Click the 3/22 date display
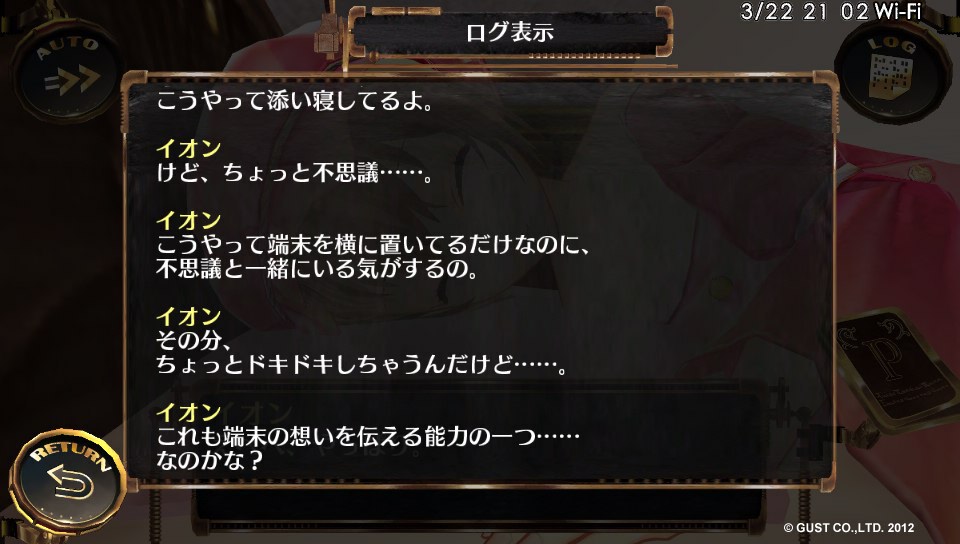 pyautogui.click(x=767, y=12)
